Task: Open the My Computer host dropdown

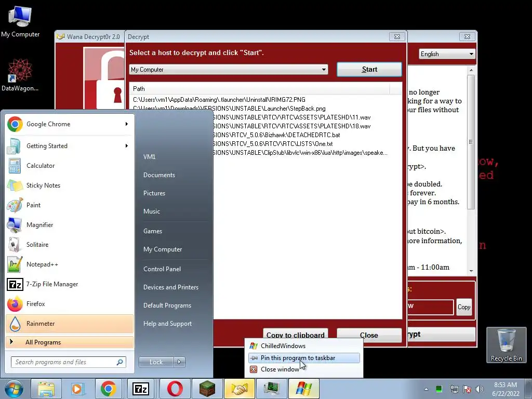Action: [229, 70]
